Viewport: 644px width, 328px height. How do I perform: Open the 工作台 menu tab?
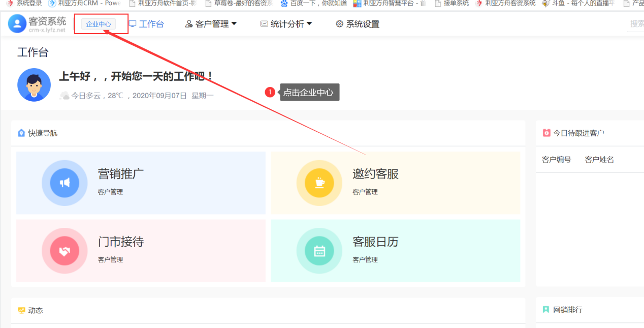point(146,24)
